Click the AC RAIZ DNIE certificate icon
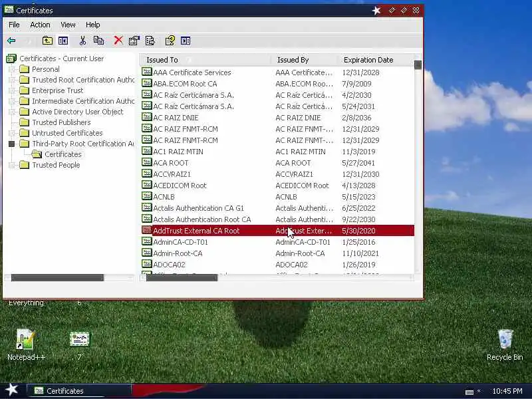Image resolution: width=532 pixels, height=399 pixels. tap(146, 117)
